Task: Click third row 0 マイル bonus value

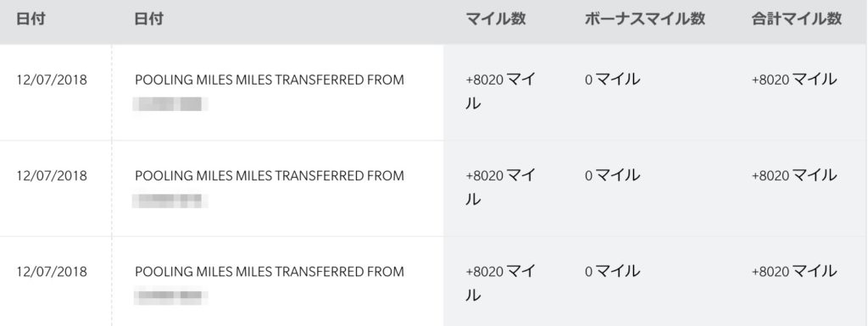Action: (x=612, y=272)
